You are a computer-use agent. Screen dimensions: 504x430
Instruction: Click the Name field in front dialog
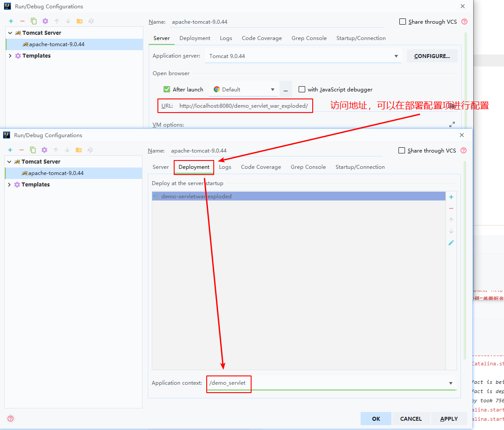tap(276, 150)
